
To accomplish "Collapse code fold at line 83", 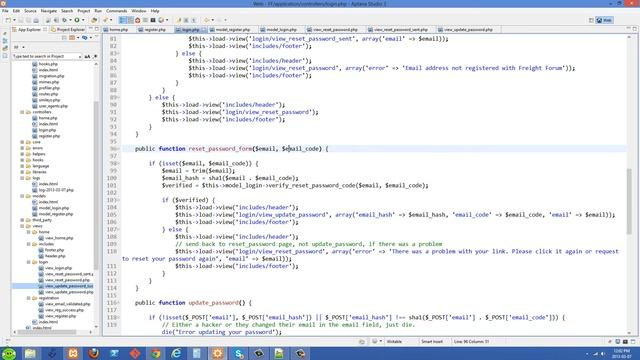I will 119,53.
